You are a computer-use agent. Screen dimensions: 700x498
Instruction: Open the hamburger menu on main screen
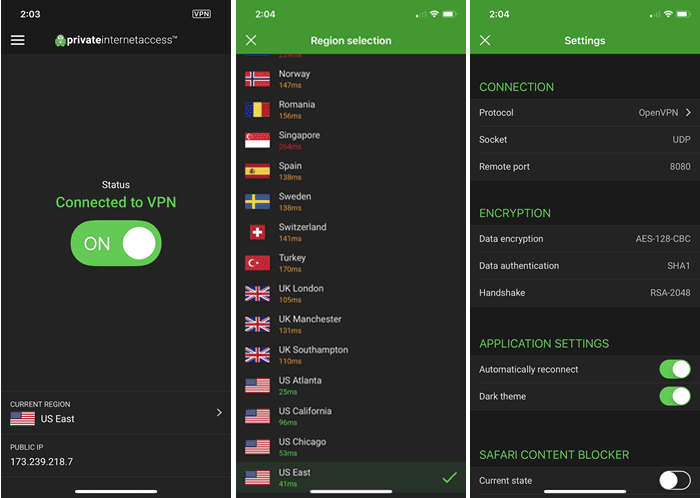[18, 40]
